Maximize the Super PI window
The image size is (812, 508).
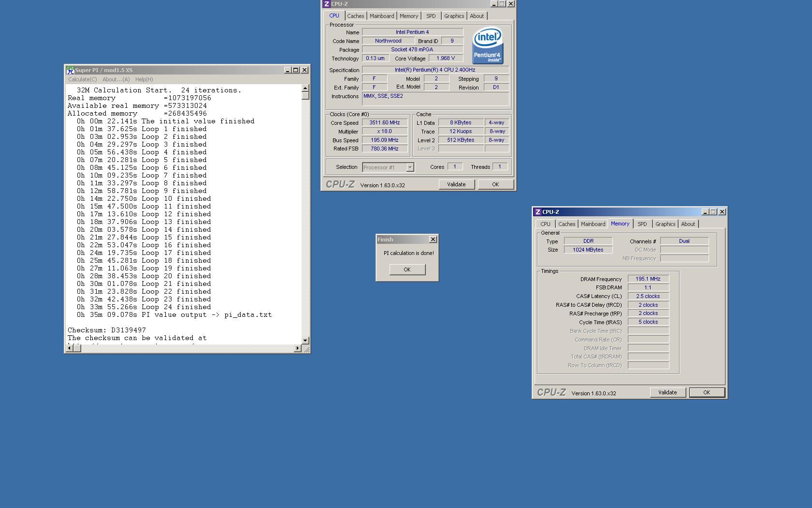tap(296, 70)
